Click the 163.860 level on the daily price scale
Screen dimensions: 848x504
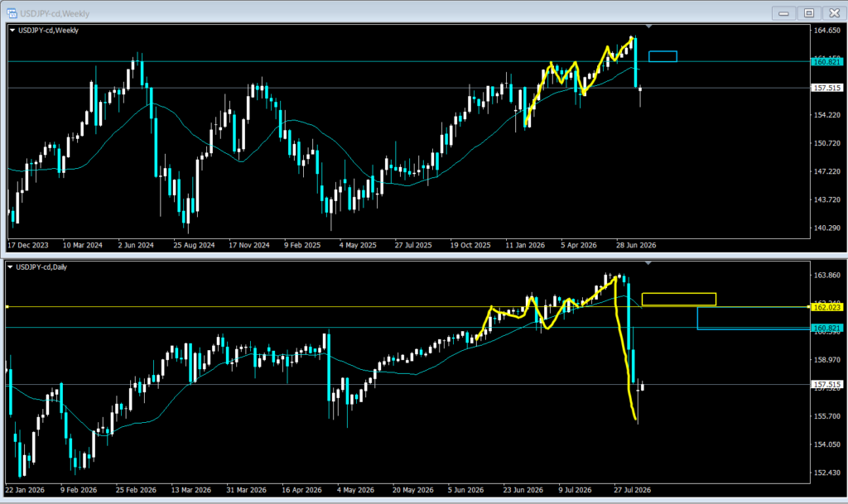pyautogui.click(x=827, y=275)
